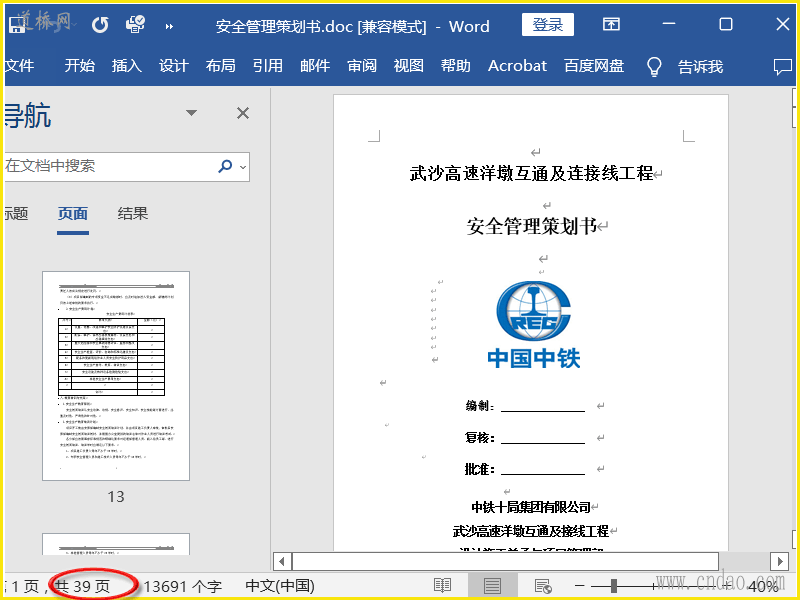Image resolution: width=800 pixels, height=600 pixels.
Task: Select the 页面 tab in navigation pane
Action: tap(72, 213)
